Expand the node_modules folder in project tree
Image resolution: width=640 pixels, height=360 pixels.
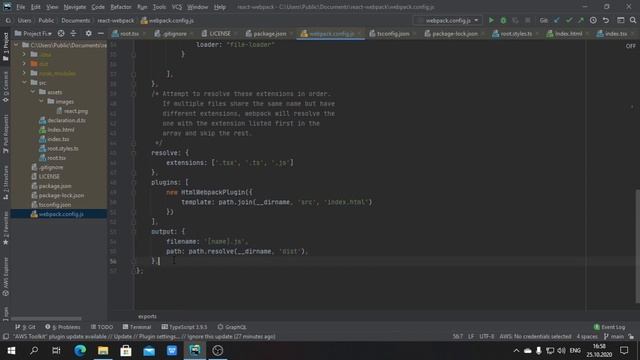(24, 73)
